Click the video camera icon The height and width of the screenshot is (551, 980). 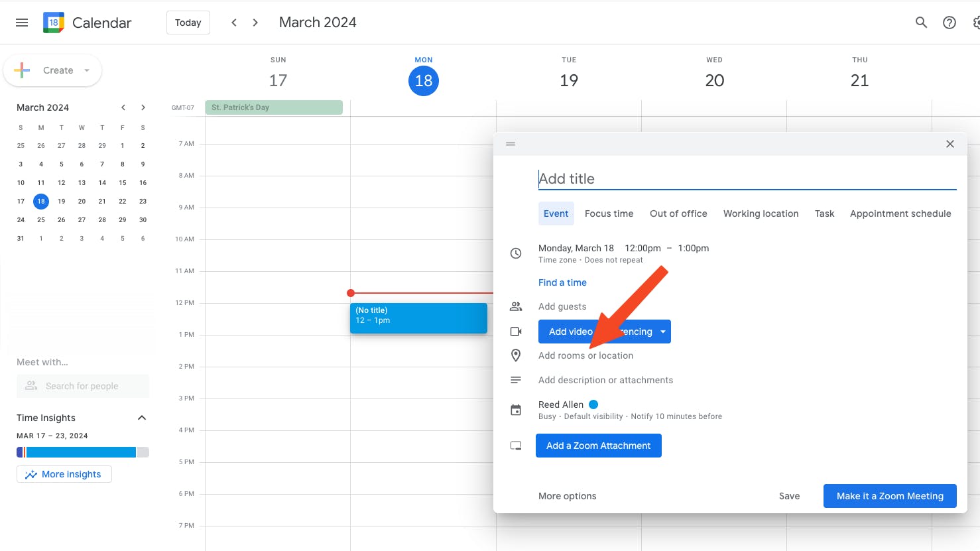(516, 332)
